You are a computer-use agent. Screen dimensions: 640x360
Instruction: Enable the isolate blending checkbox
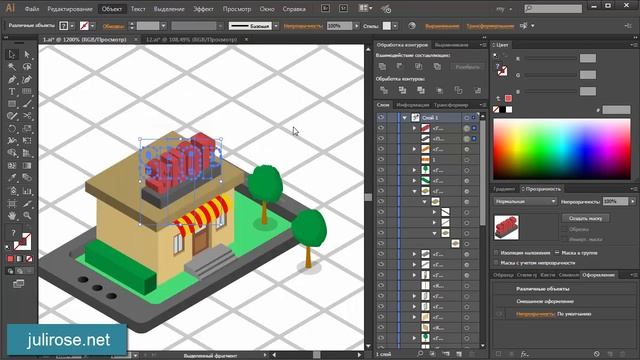[496, 253]
